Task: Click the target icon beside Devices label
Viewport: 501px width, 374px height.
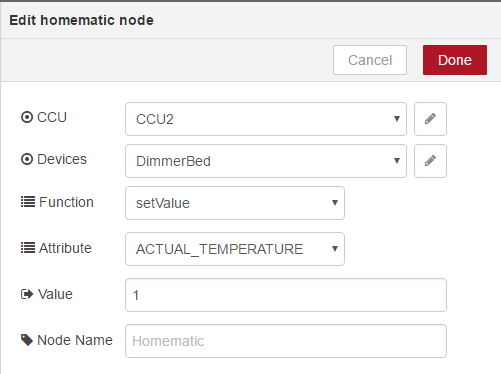Action: pos(27,159)
